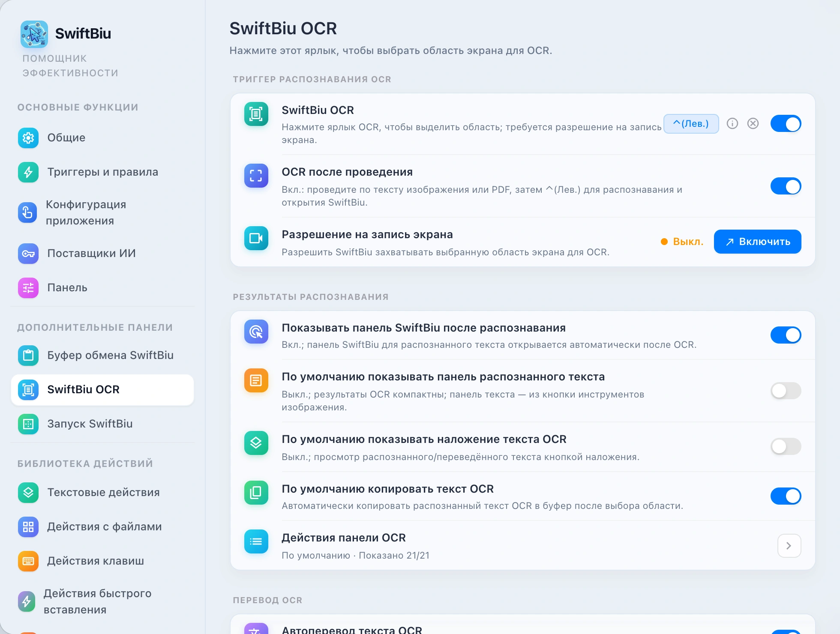
Task: Open the Общие settings section
Action: tap(102, 138)
